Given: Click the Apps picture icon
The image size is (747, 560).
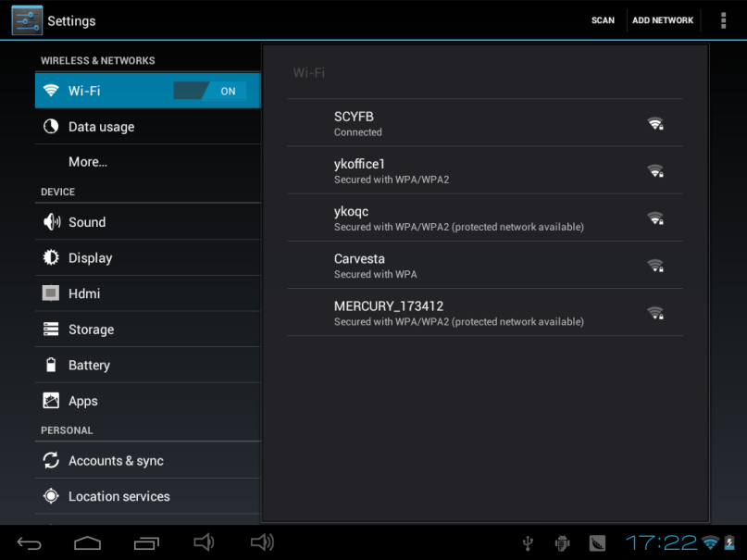Looking at the screenshot, I should click(x=51, y=401).
